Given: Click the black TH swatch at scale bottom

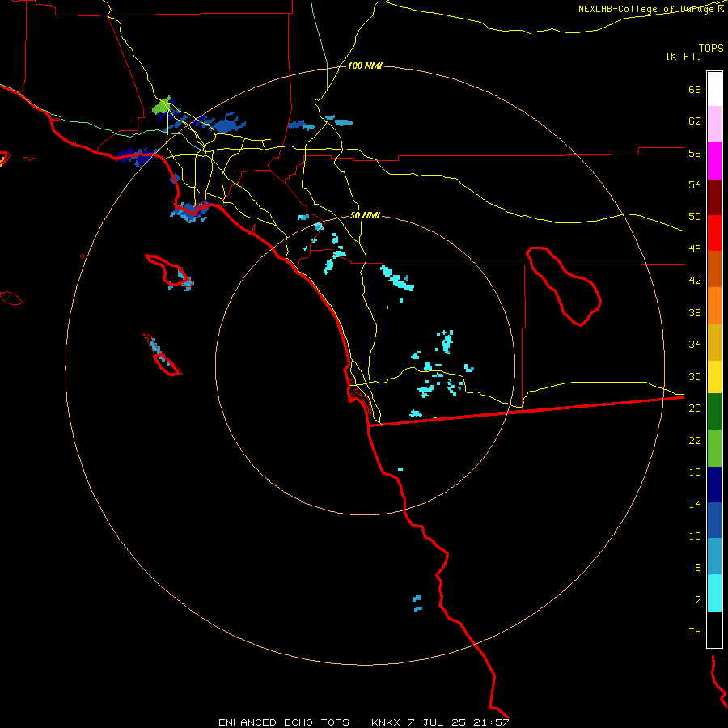Looking at the screenshot, I should [x=714, y=629].
